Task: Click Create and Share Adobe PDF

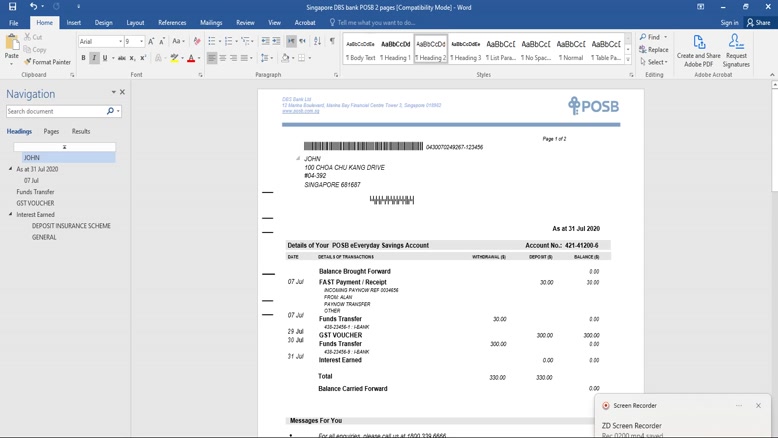Action: point(699,50)
